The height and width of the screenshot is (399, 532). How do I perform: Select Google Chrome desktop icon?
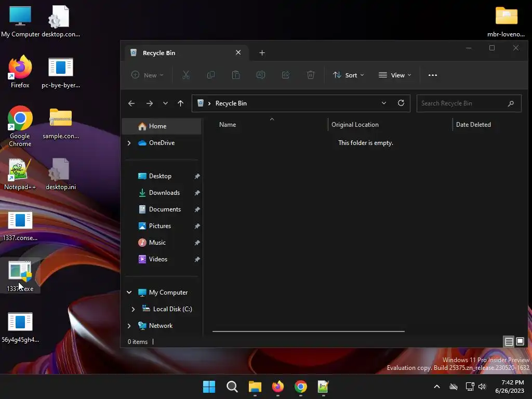(x=20, y=126)
